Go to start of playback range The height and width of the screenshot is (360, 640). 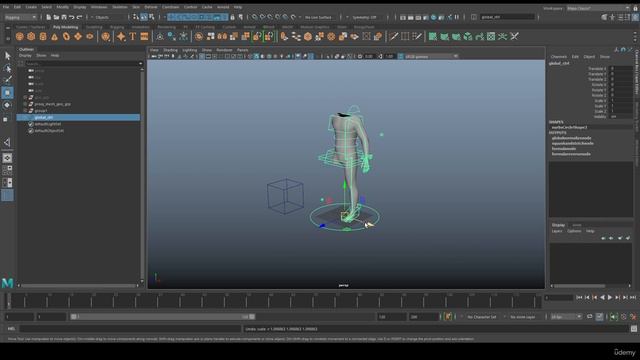tap(579, 298)
